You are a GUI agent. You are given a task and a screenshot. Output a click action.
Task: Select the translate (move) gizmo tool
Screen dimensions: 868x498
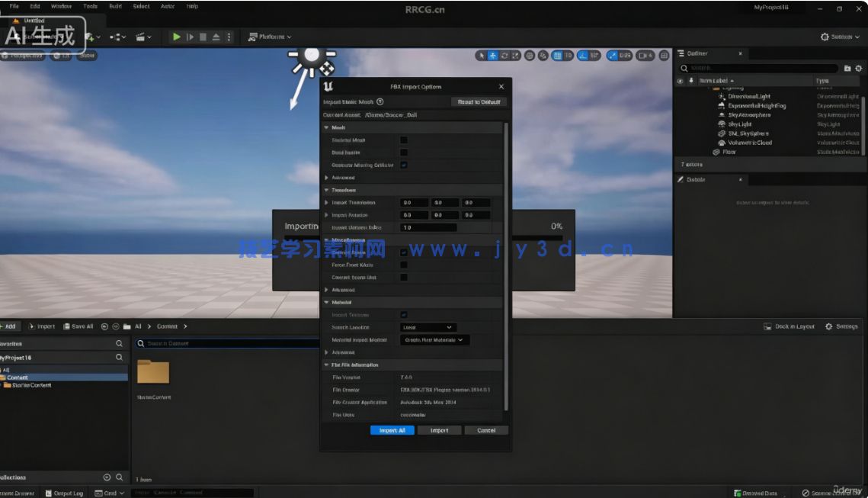click(492, 55)
